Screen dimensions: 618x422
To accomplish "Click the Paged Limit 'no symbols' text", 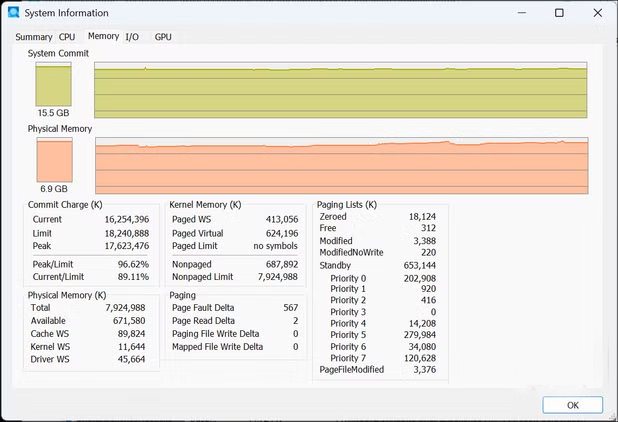I will point(275,246).
